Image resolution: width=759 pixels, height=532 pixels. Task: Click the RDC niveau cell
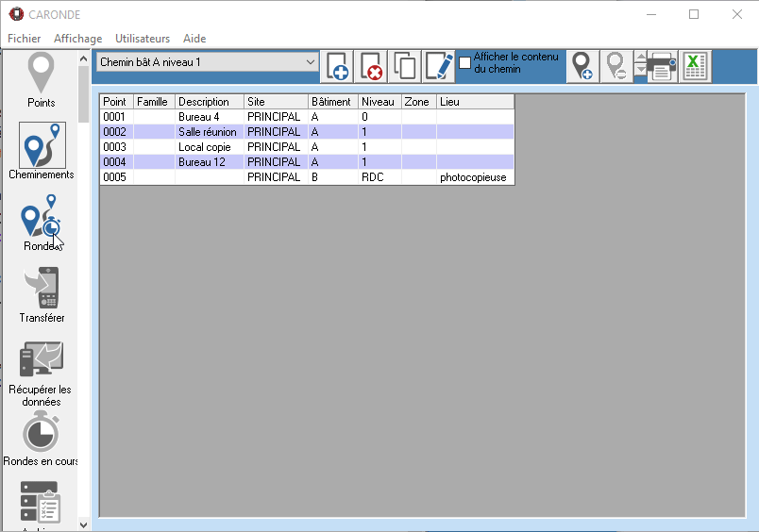click(379, 177)
